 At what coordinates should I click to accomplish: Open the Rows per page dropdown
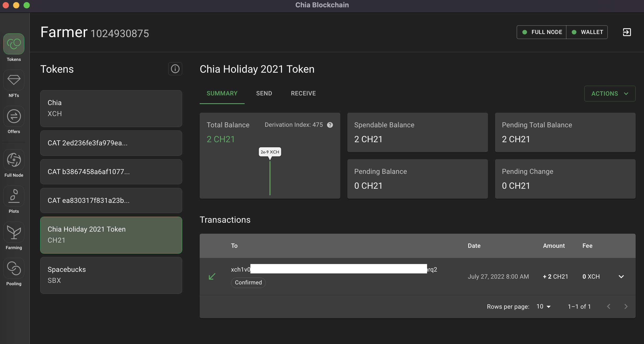coord(544,306)
